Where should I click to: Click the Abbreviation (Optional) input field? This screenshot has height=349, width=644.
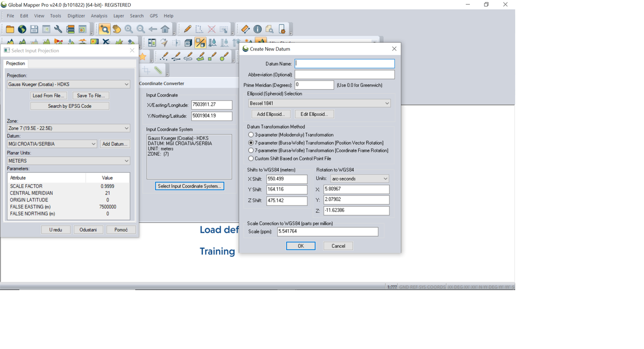pos(345,75)
